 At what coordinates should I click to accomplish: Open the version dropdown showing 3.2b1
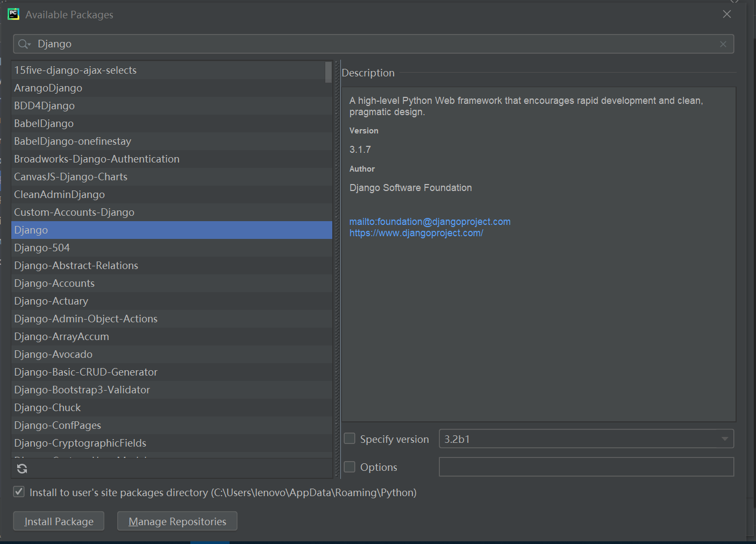[587, 439]
